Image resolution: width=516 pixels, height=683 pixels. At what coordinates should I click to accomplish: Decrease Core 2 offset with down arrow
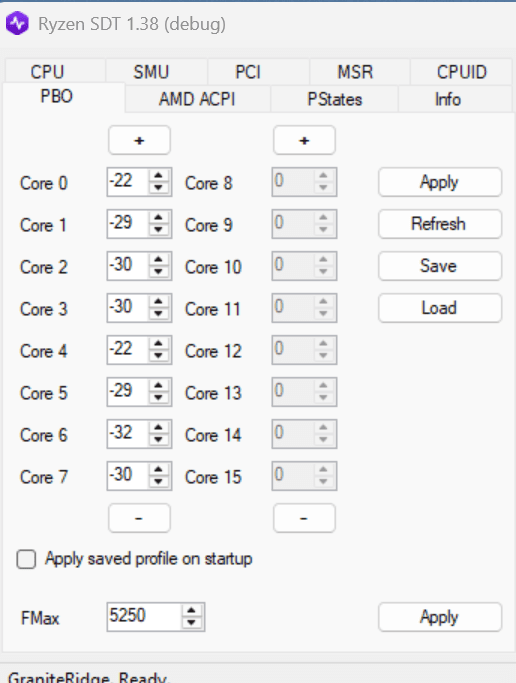click(159, 271)
